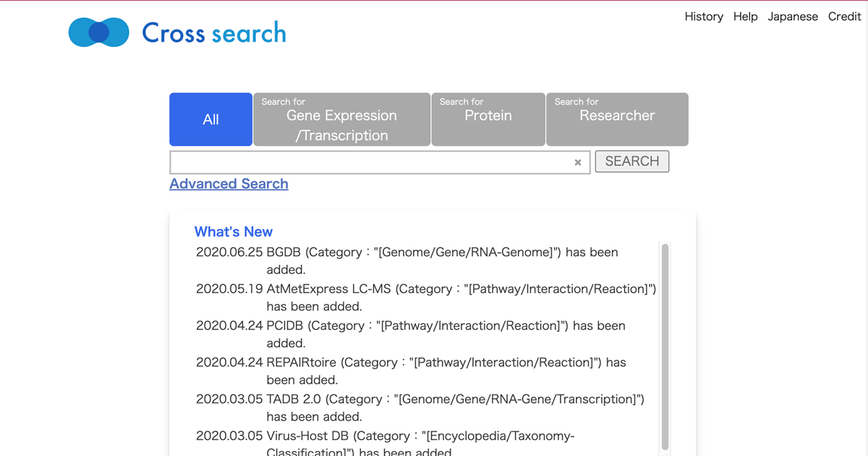Image resolution: width=868 pixels, height=456 pixels.
Task: Open the Help page
Action: coord(745,17)
